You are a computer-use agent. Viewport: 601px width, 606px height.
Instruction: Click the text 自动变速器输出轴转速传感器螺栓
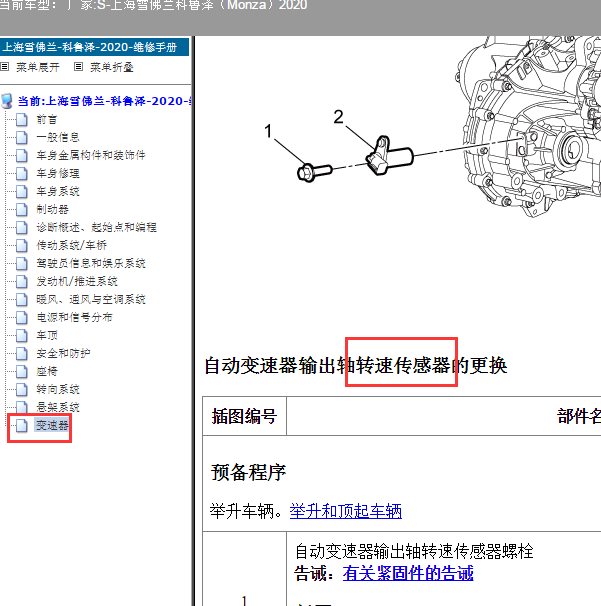point(414,551)
